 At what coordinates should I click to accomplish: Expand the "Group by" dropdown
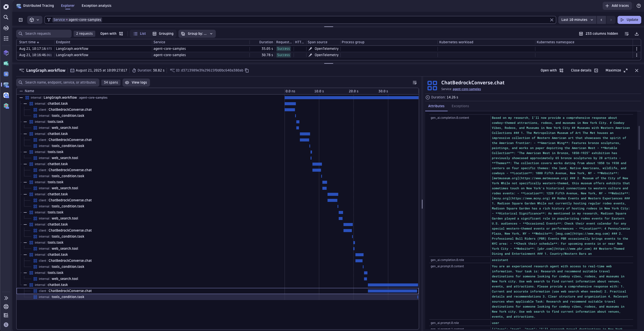(197, 33)
